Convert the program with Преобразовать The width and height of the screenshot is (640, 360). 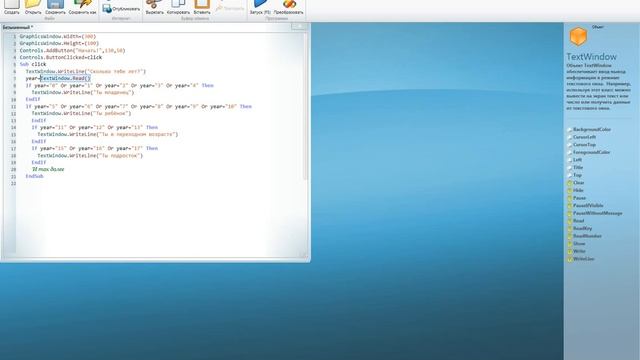[289, 7]
